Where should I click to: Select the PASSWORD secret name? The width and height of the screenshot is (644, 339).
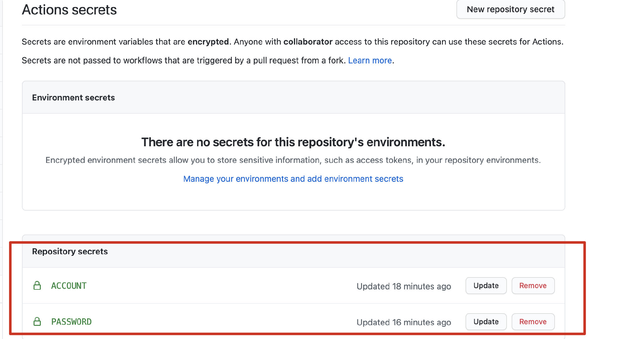click(x=72, y=322)
